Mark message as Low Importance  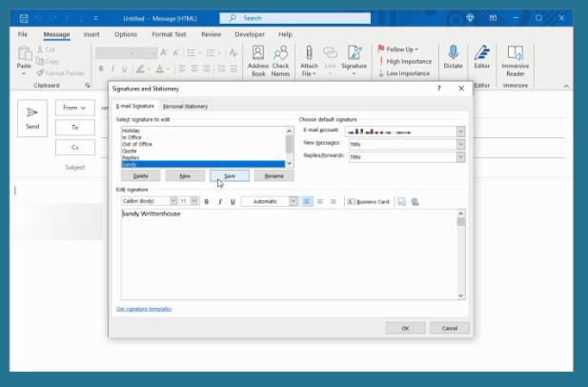pyautogui.click(x=404, y=73)
